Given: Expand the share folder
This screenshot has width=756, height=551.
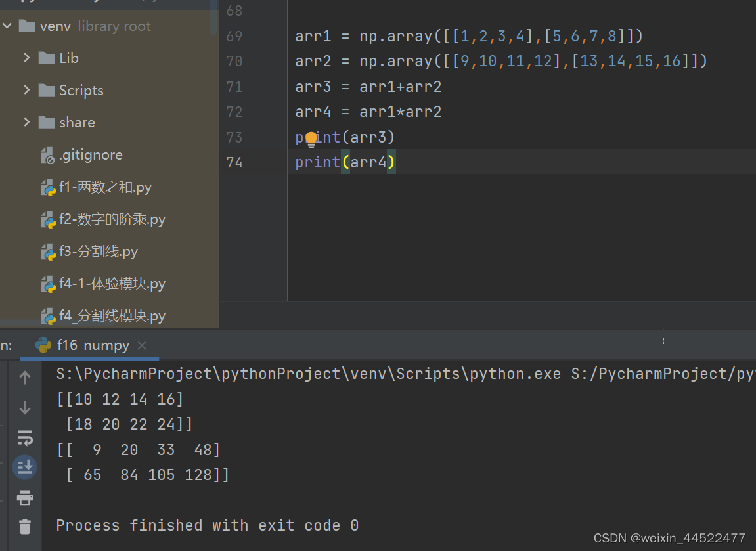Looking at the screenshot, I should [x=26, y=122].
